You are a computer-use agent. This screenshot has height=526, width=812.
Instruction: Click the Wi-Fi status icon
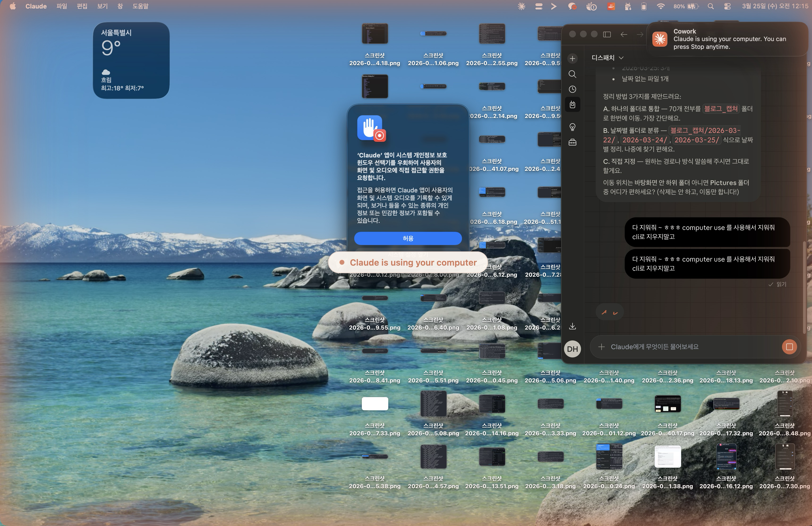661,6
